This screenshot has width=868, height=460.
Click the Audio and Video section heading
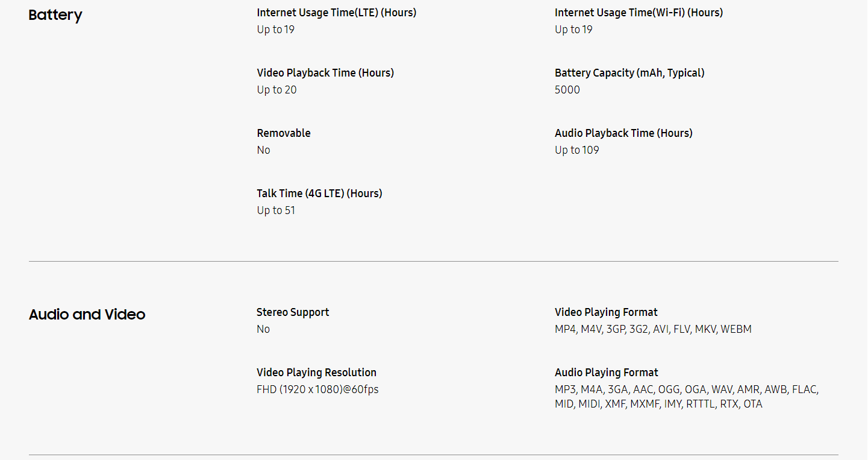[x=87, y=315]
